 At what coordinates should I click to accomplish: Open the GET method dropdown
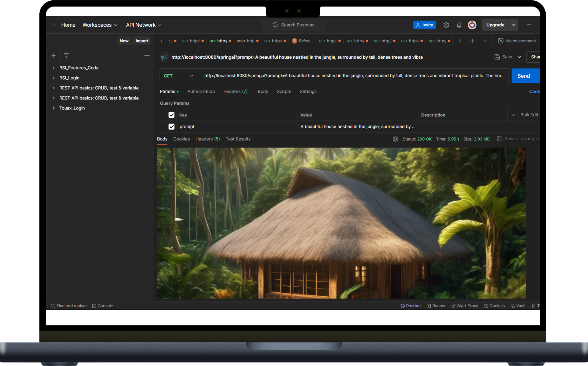point(179,76)
